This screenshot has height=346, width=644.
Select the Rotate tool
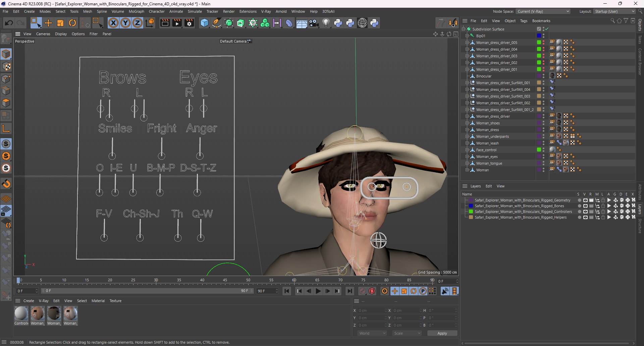point(72,23)
